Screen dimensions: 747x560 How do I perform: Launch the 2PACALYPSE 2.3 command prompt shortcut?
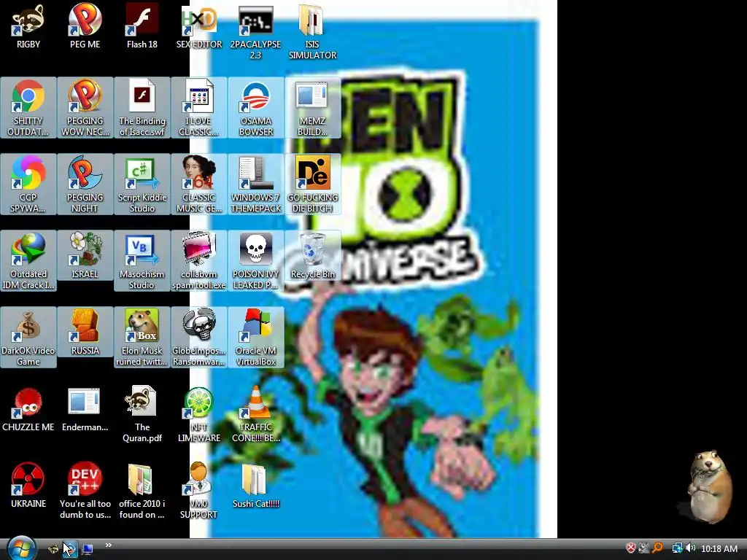[256, 31]
